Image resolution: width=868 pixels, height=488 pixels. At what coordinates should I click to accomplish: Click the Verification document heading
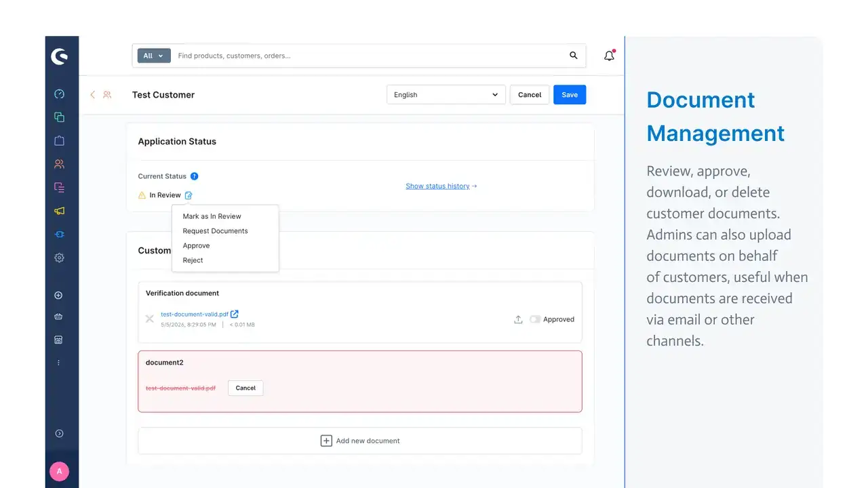pyautogui.click(x=182, y=293)
